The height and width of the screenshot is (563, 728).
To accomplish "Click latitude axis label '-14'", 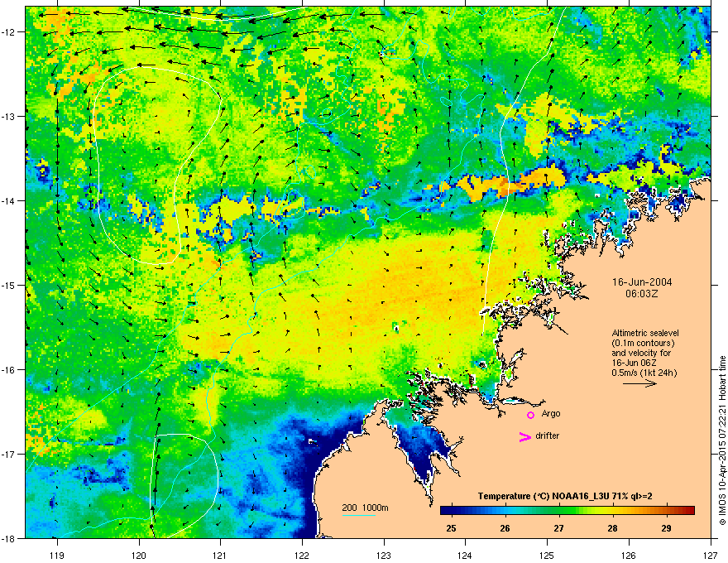I will click(9, 200).
